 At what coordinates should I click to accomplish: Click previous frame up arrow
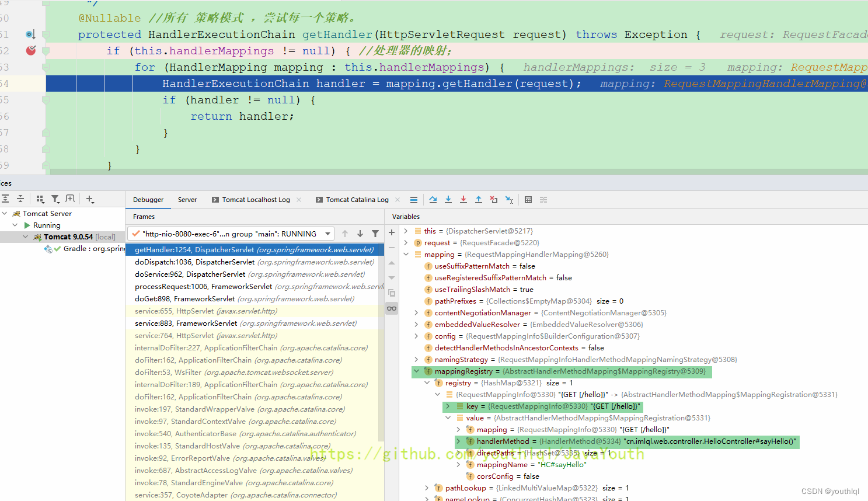[x=345, y=234]
